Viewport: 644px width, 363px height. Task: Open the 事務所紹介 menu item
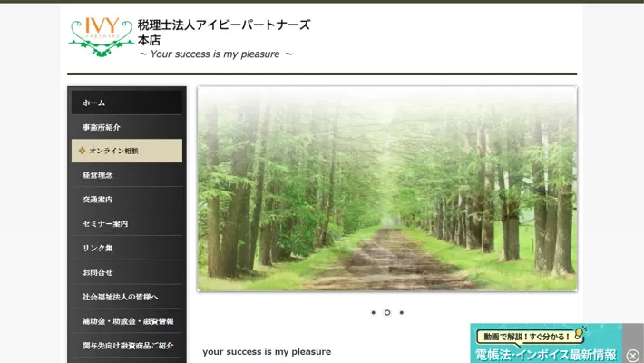coord(127,127)
